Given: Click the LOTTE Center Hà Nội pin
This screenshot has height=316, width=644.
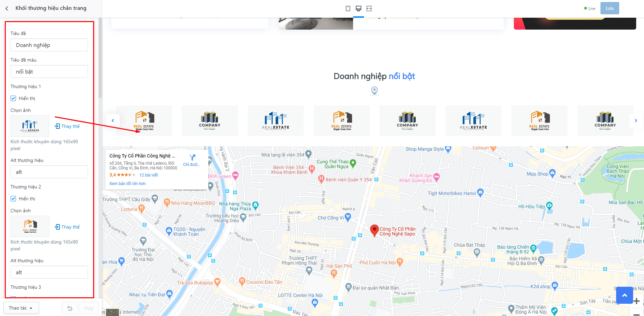Looking at the screenshot, I should click(x=315, y=302).
